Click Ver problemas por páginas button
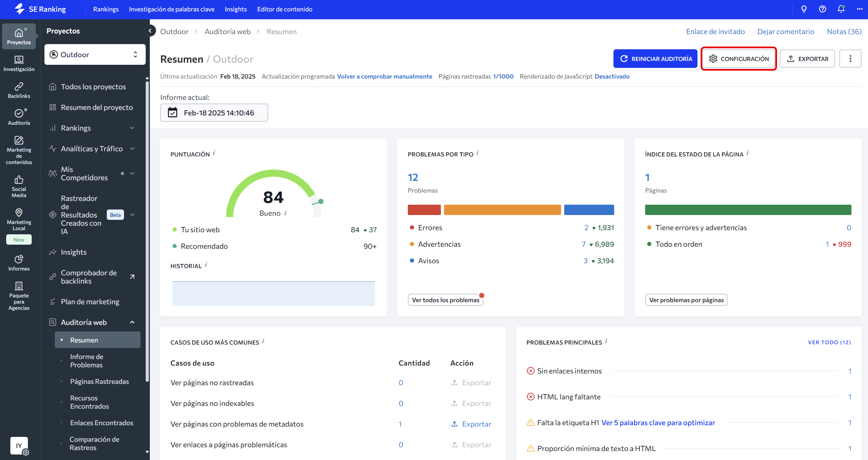This screenshot has width=868, height=460. click(x=686, y=300)
